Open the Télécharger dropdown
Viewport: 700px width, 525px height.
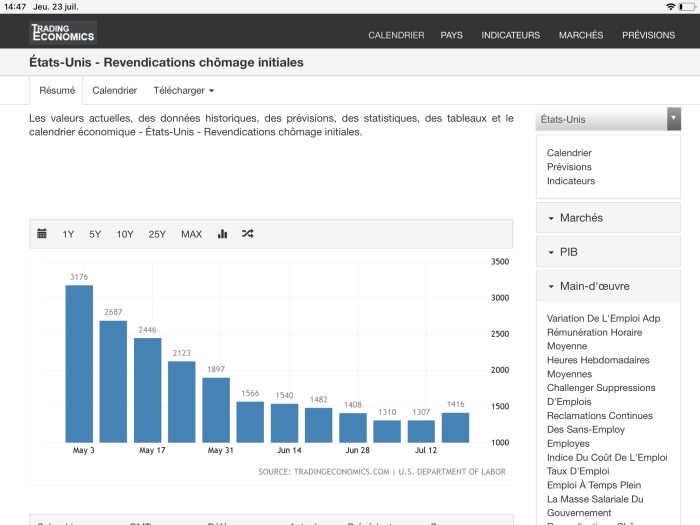coord(183,90)
